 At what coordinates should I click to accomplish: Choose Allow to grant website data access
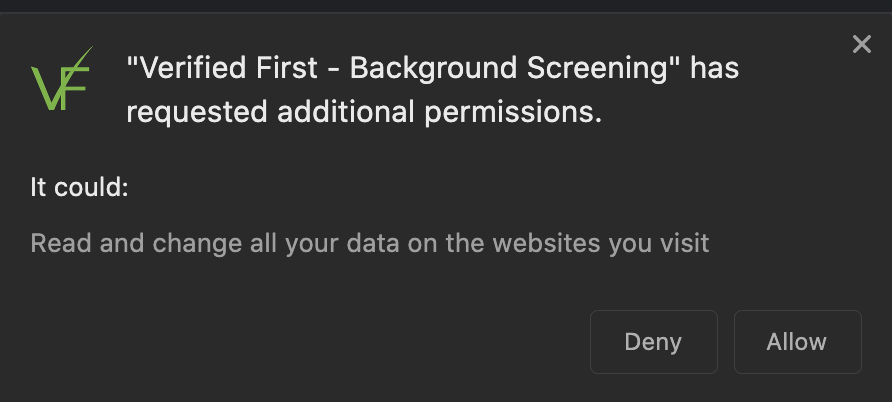[x=798, y=342]
